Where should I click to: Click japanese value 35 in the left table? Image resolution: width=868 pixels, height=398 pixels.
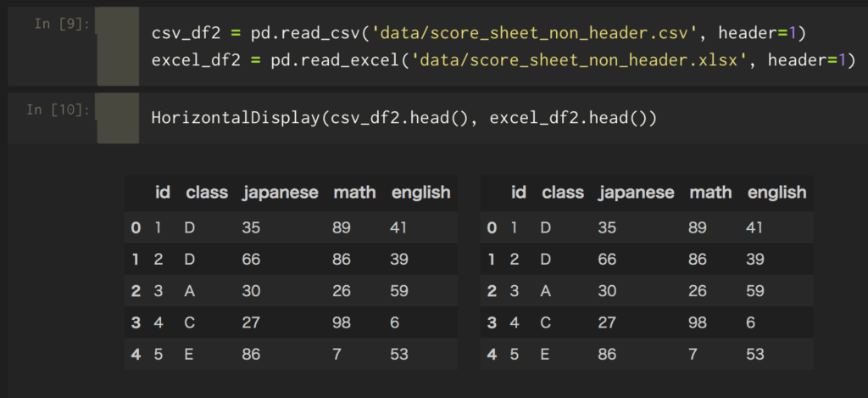251,227
